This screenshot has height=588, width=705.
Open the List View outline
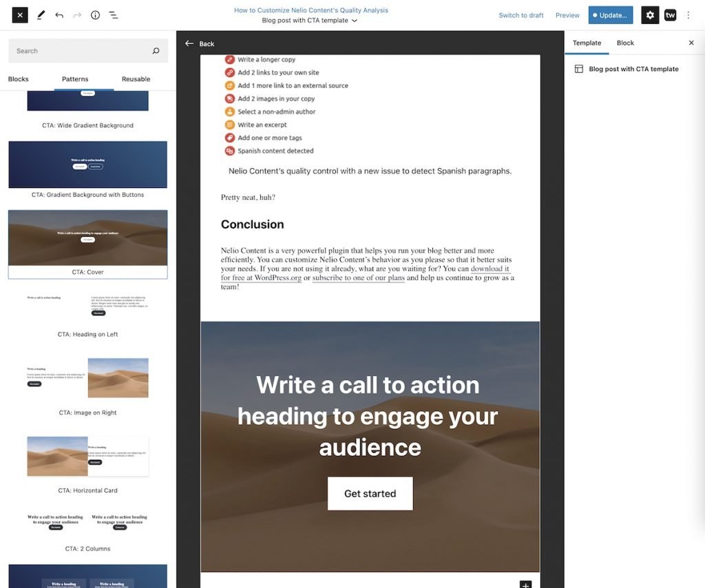point(114,15)
